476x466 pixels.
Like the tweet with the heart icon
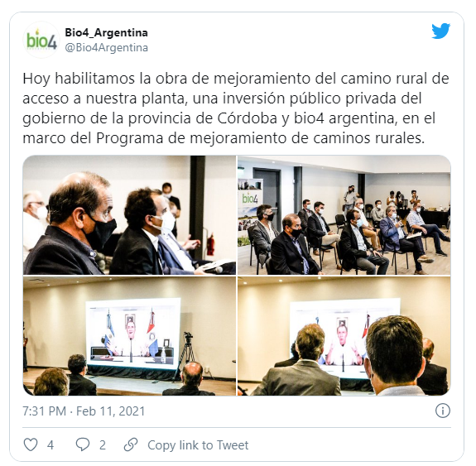31,445
